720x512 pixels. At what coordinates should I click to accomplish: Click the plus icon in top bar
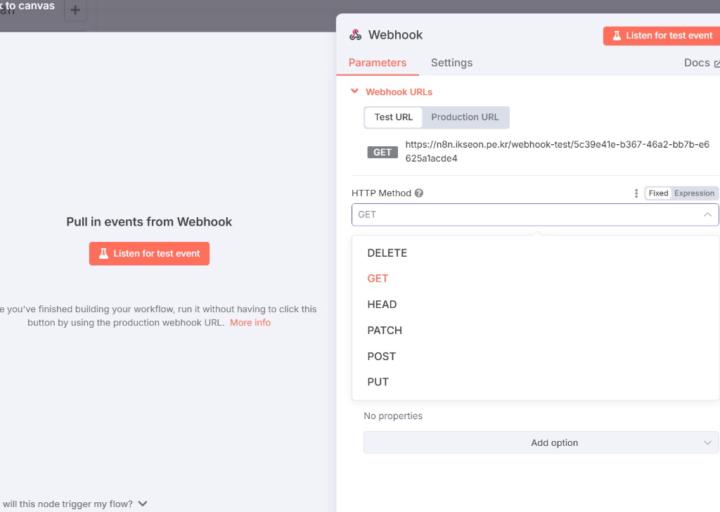pos(75,10)
